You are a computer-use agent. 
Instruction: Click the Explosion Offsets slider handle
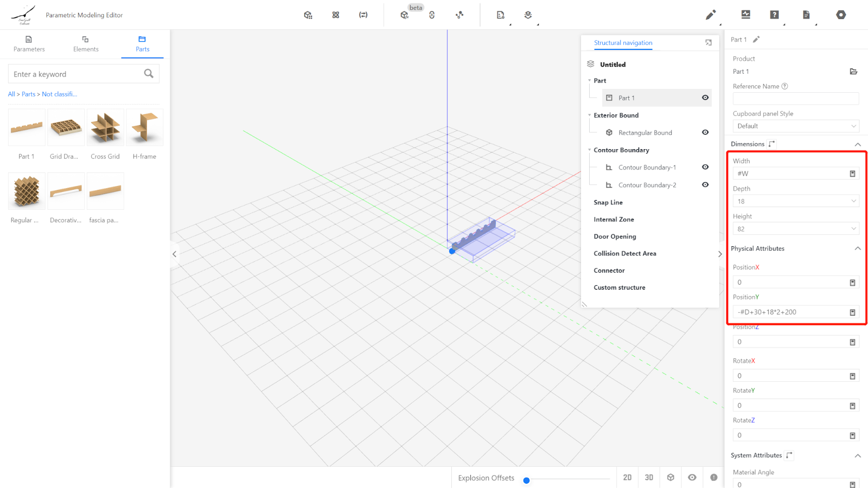coord(526,480)
